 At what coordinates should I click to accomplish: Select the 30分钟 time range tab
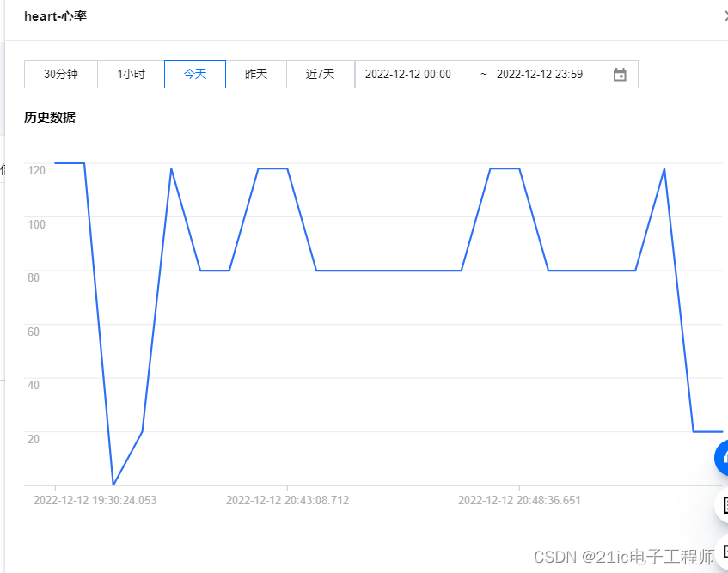(x=61, y=74)
